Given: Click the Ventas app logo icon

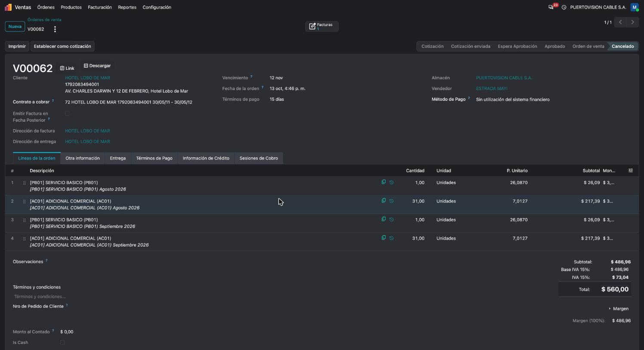Looking at the screenshot, I should pyautogui.click(x=8, y=7).
